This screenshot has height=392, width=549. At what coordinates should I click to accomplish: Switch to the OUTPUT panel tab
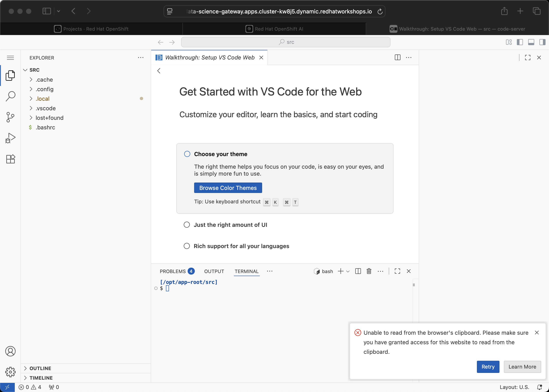214,271
